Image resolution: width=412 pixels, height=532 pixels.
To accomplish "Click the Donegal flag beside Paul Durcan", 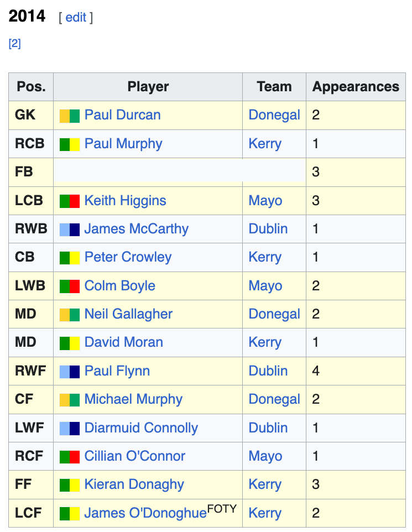I will pyautogui.click(x=70, y=116).
